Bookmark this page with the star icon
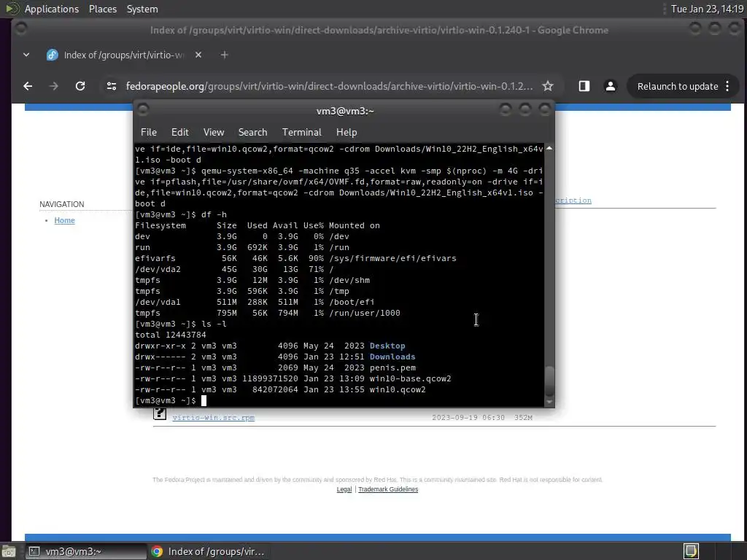The height and width of the screenshot is (560, 747). 548,86
